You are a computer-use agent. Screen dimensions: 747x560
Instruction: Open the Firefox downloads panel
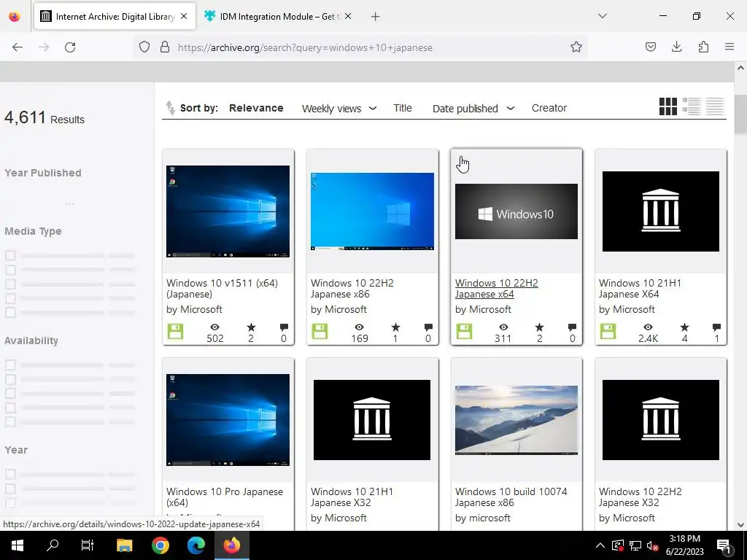pos(676,47)
